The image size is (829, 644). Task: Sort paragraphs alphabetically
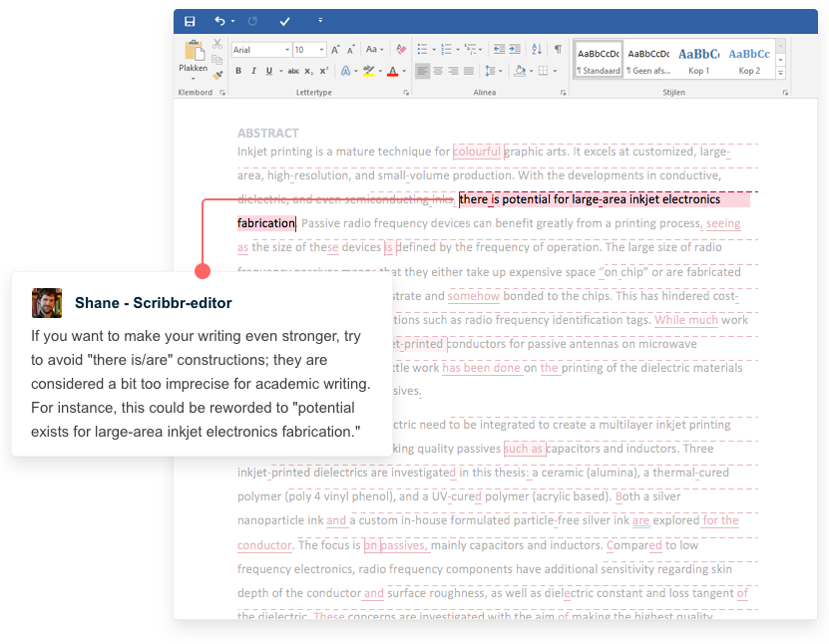coord(537,50)
